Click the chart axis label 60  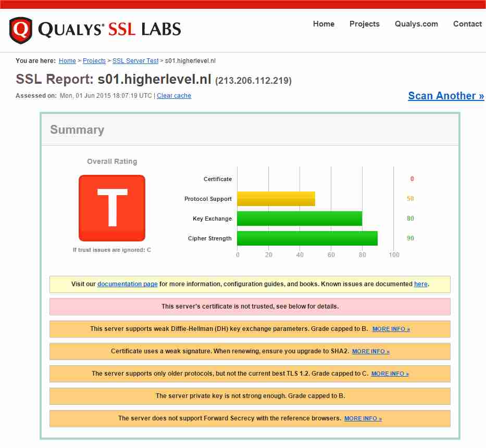pyautogui.click(x=331, y=255)
